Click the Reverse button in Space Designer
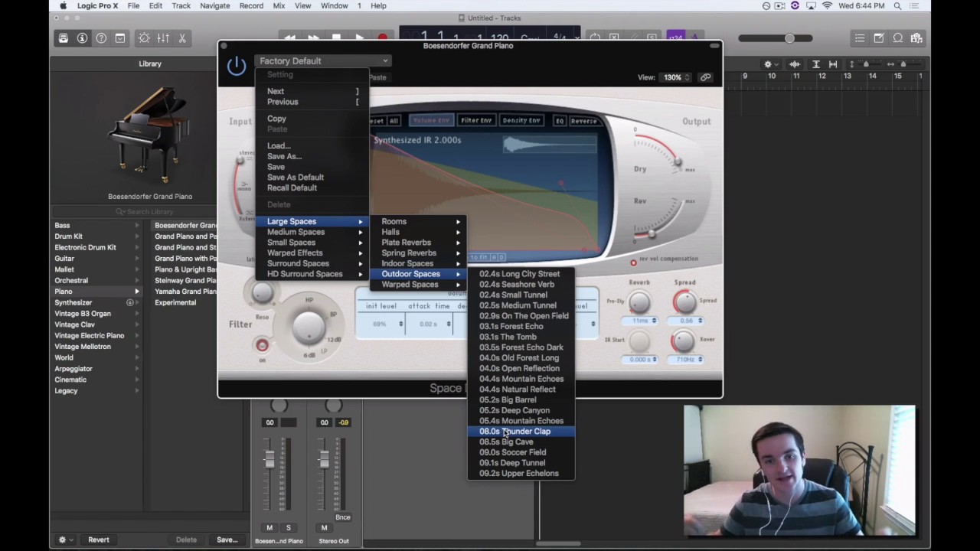980x551 pixels. click(583, 121)
